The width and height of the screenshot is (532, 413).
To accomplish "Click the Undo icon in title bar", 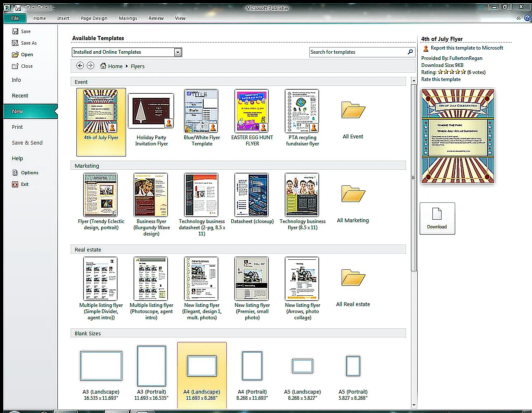I will click(x=27, y=7).
